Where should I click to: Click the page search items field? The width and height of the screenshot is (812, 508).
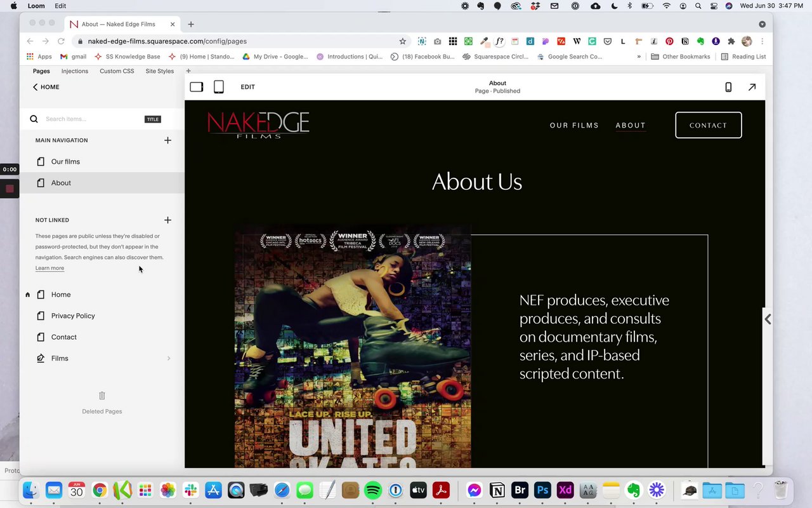pos(92,119)
